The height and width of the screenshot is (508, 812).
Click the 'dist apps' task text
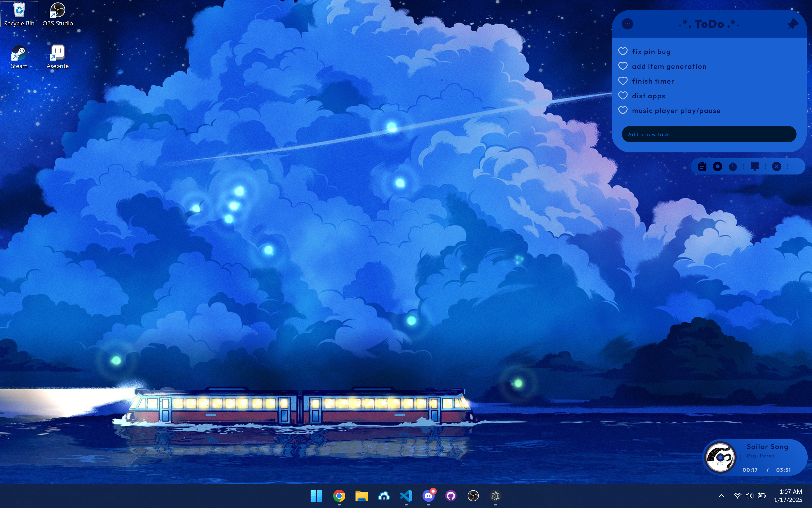pos(649,96)
